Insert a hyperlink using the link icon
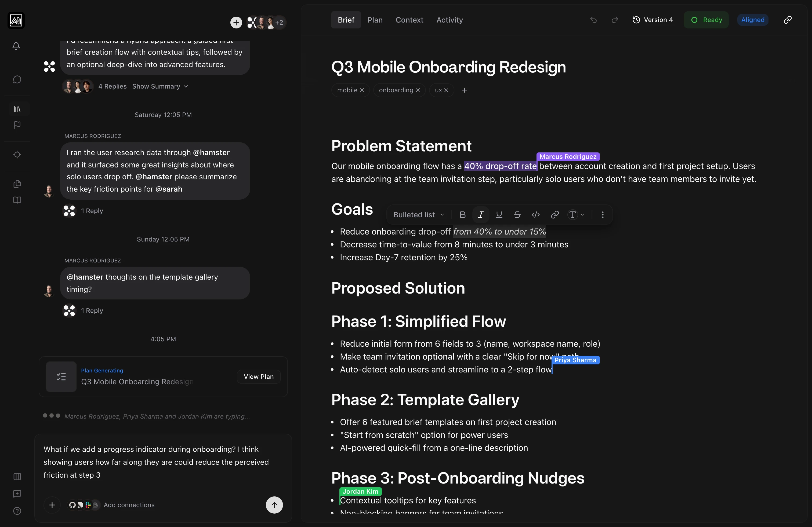The image size is (812, 527). pos(554,215)
